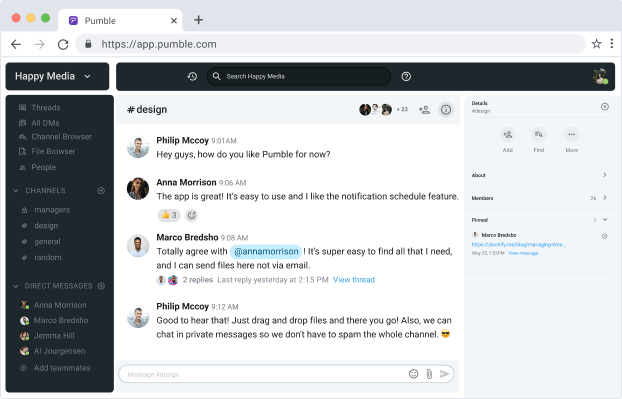Click View message in pinned item
This screenshot has height=399, width=622.
pyautogui.click(x=523, y=253)
